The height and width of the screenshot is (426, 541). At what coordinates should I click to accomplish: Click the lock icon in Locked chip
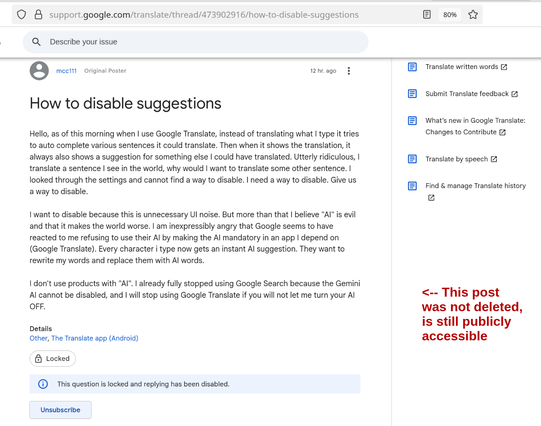pyautogui.click(x=38, y=358)
